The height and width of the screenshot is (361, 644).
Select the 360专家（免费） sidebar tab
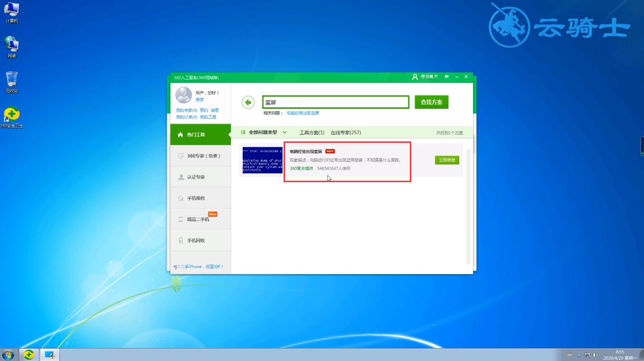click(201, 156)
